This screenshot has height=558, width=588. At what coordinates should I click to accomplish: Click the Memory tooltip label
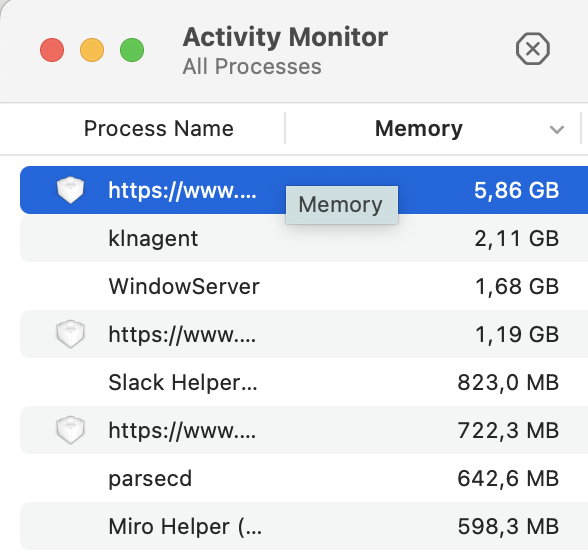(341, 205)
